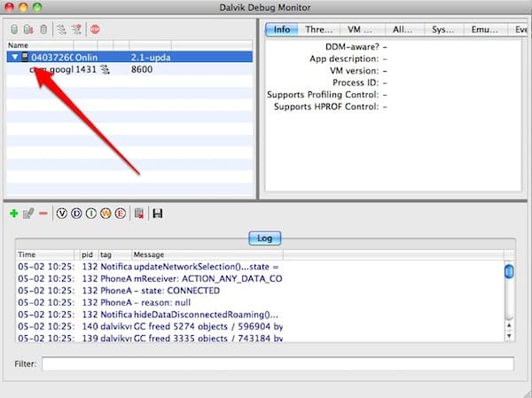
Task: Toggle the Warning (W) log level
Action: pos(106,214)
